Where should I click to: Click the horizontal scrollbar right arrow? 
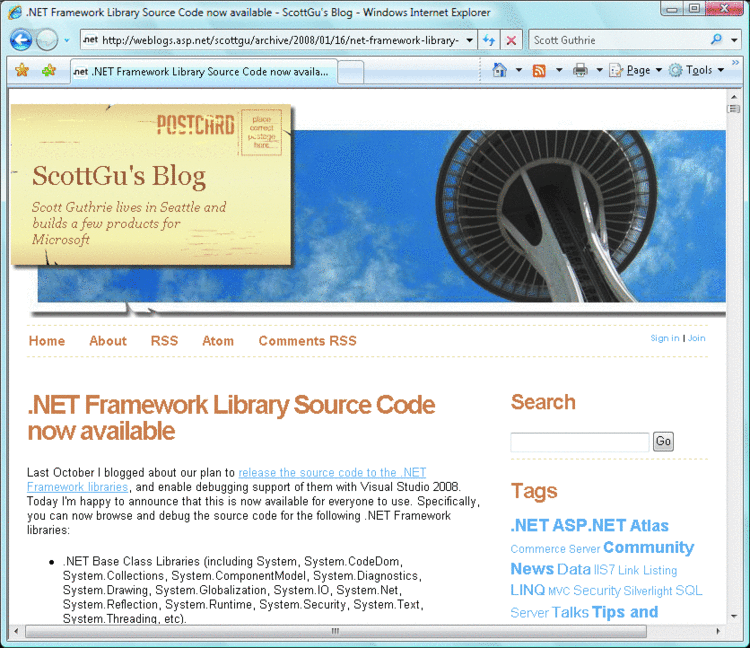point(718,631)
